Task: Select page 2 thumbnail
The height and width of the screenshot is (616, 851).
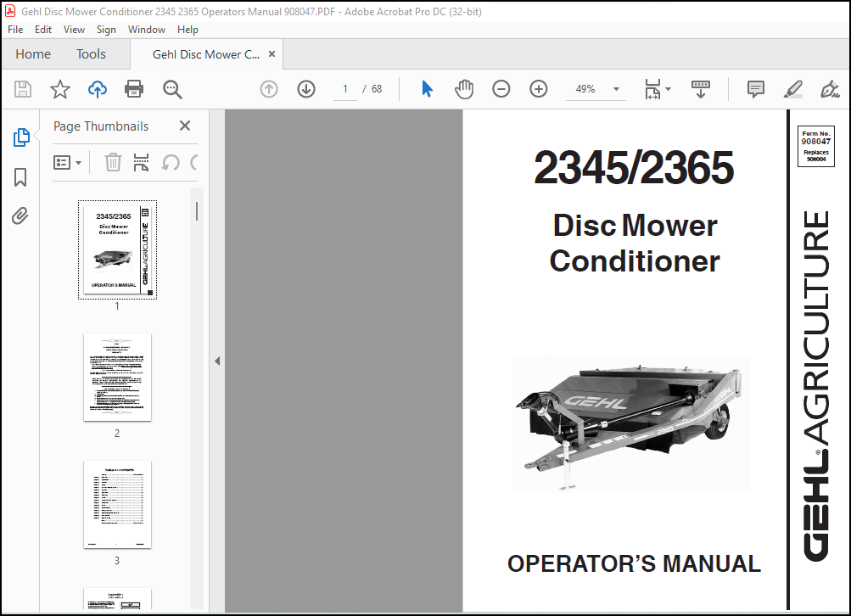Action: pos(117,378)
